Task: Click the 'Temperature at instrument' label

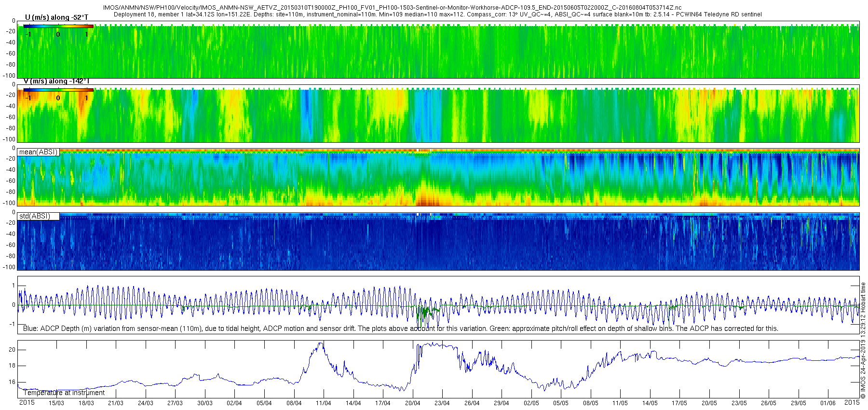Action: [64, 393]
